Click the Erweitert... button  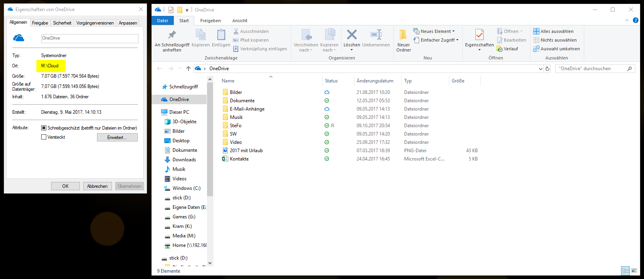[117, 138]
